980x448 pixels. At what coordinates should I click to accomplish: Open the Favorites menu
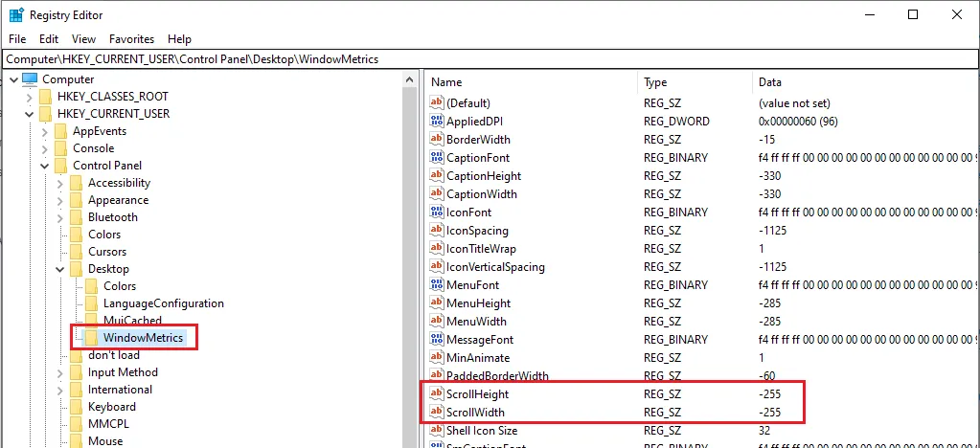(132, 38)
